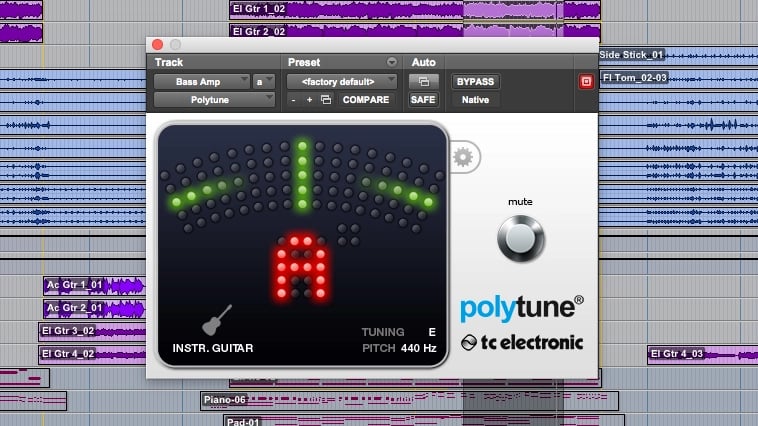
Task: Open the factory default preset dropdown
Action: point(341,82)
